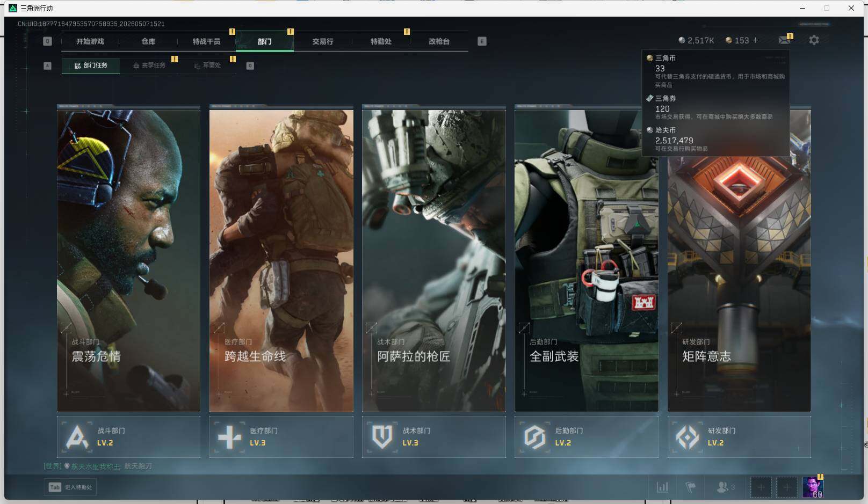Viewport: 868px width, 504px height.
Task: Click 进入特勤处 button
Action: [70, 487]
